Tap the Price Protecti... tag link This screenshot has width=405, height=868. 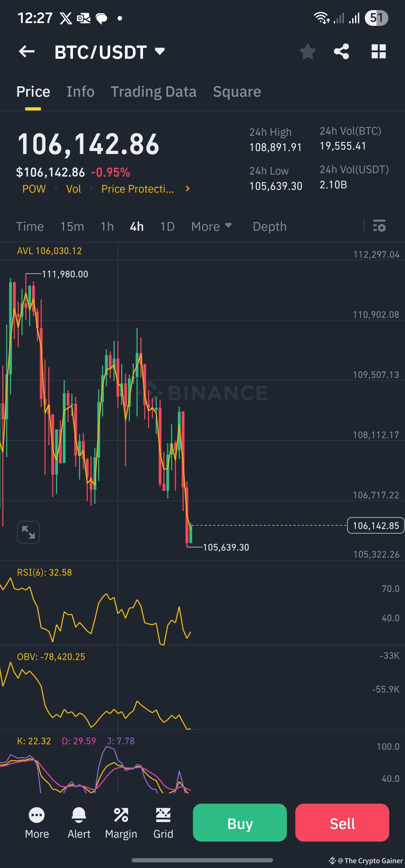138,189
